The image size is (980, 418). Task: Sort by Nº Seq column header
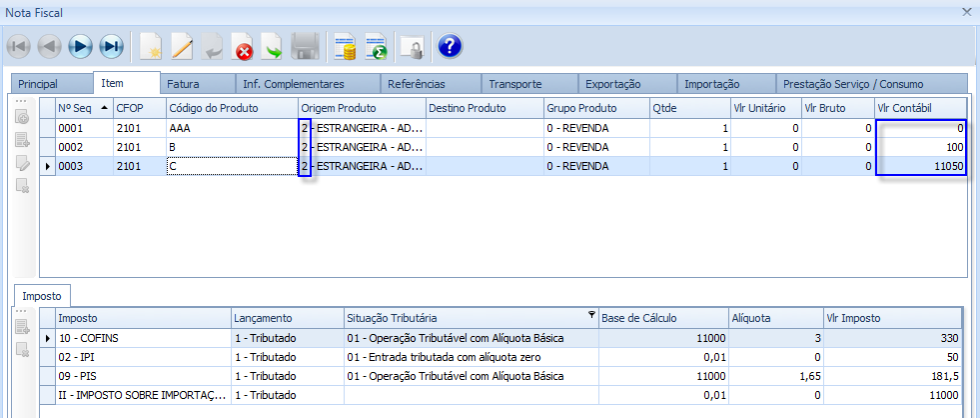pos(81,107)
